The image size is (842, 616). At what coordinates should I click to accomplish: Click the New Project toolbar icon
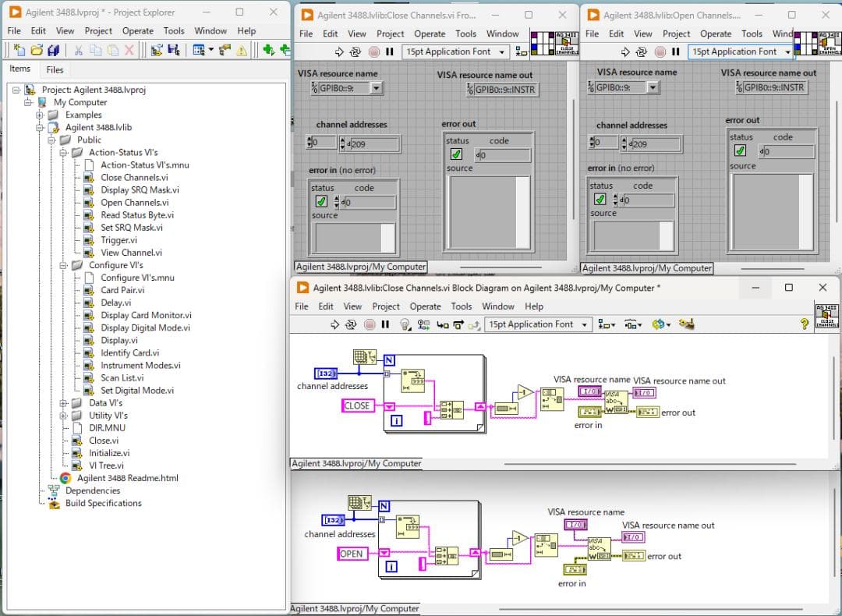[x=19, y=50]
